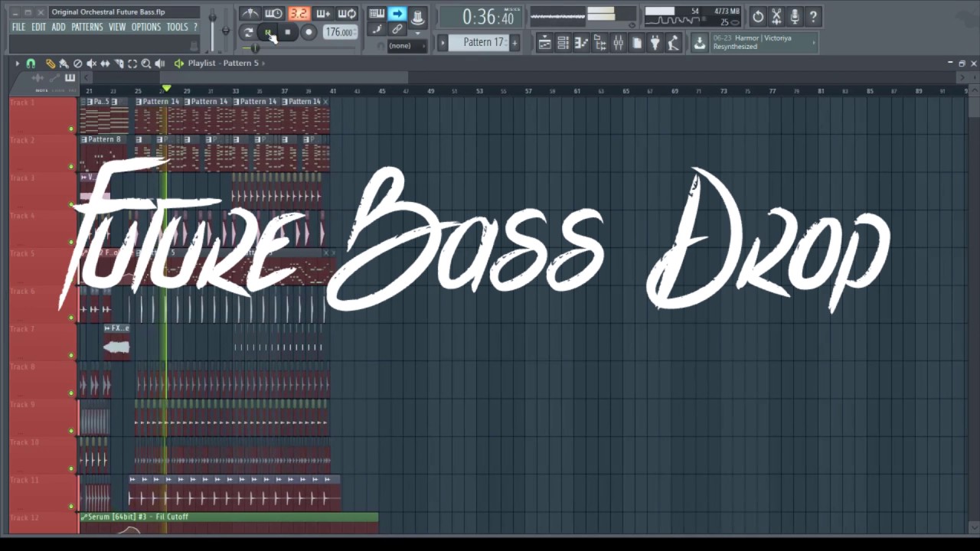
Task: Switch pattern/song mode button
Action: [248, 32]
